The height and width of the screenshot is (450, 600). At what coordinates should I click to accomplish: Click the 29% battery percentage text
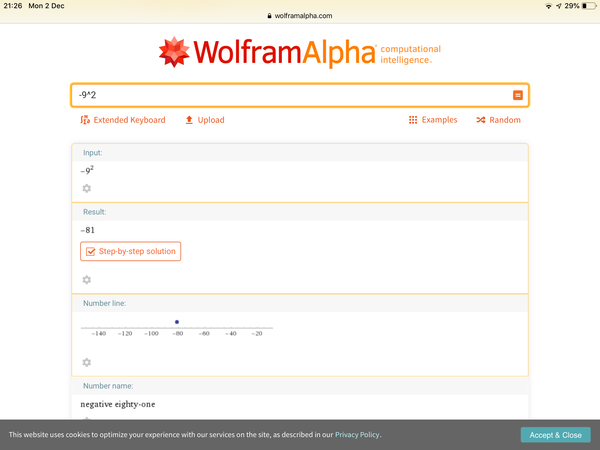(x=572, y=6)
